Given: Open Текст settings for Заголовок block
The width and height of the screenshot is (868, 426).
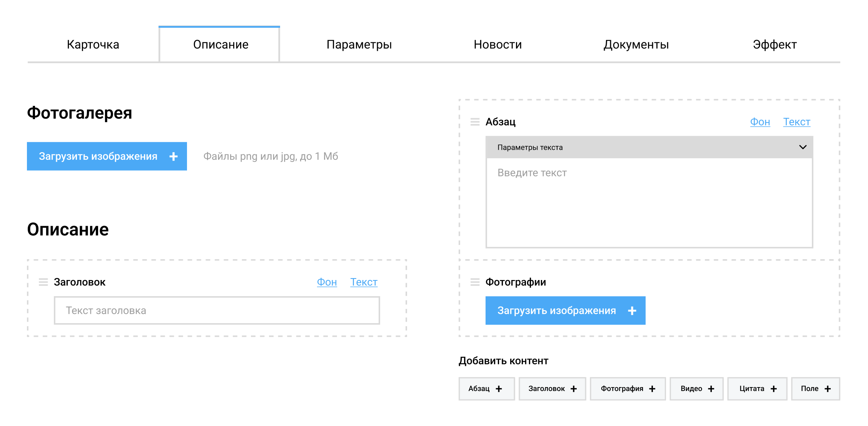Looking at the screenshot, I should click(x=364, y=282).
